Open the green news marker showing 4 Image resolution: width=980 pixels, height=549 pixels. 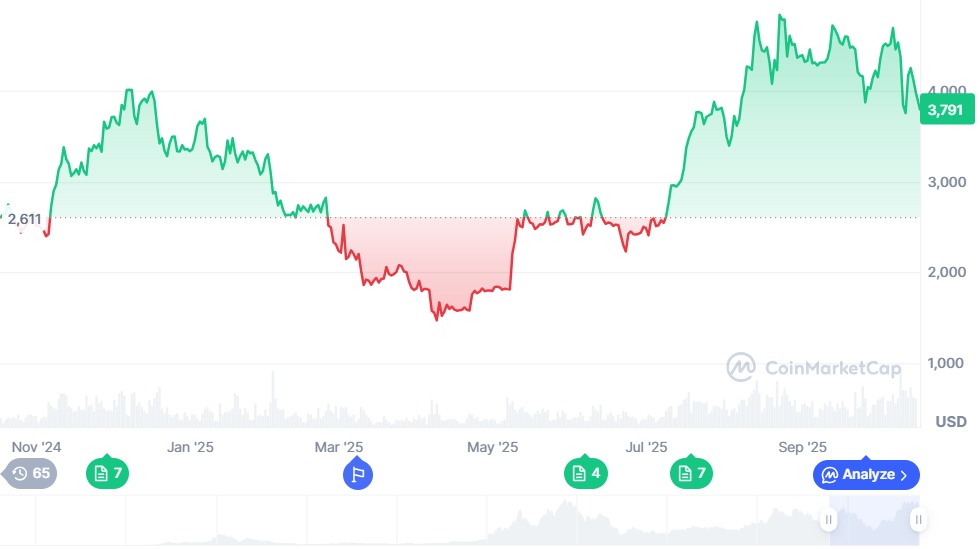[586, 474]
